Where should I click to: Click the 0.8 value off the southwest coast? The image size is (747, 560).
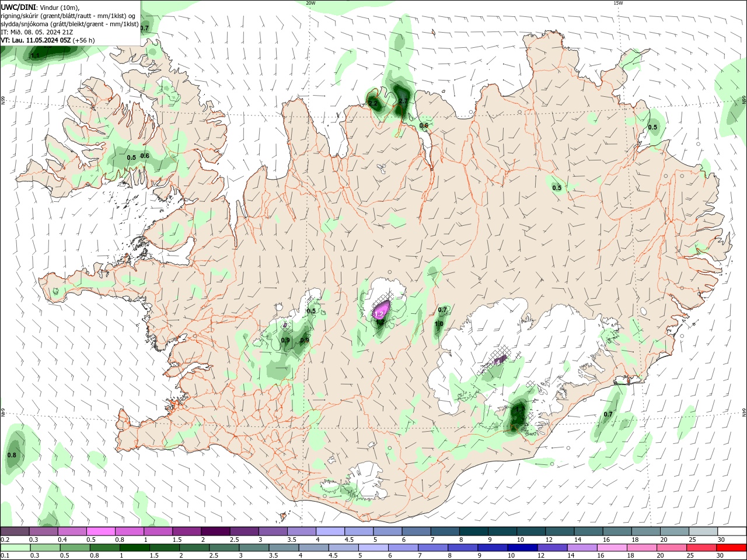point(12,455)
